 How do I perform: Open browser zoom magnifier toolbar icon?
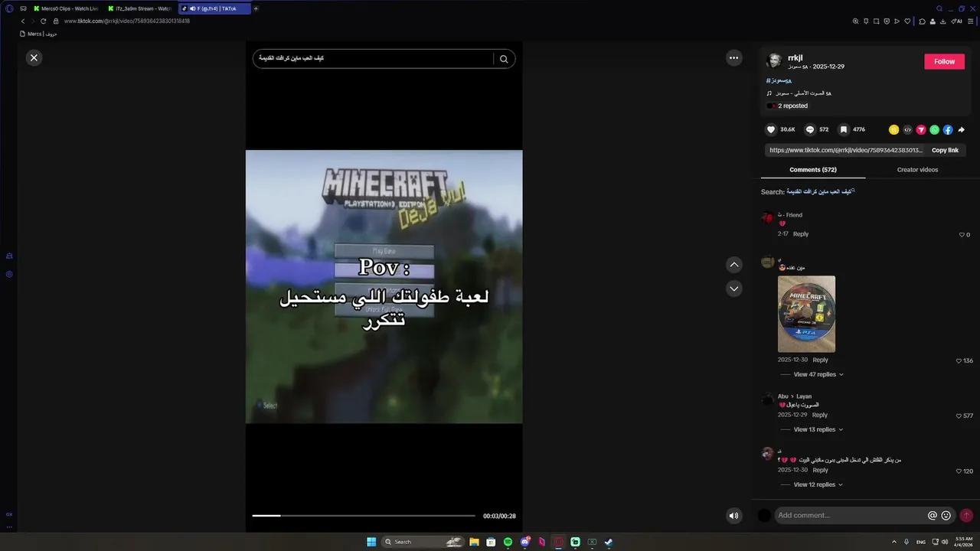click(x=855, y=21)
